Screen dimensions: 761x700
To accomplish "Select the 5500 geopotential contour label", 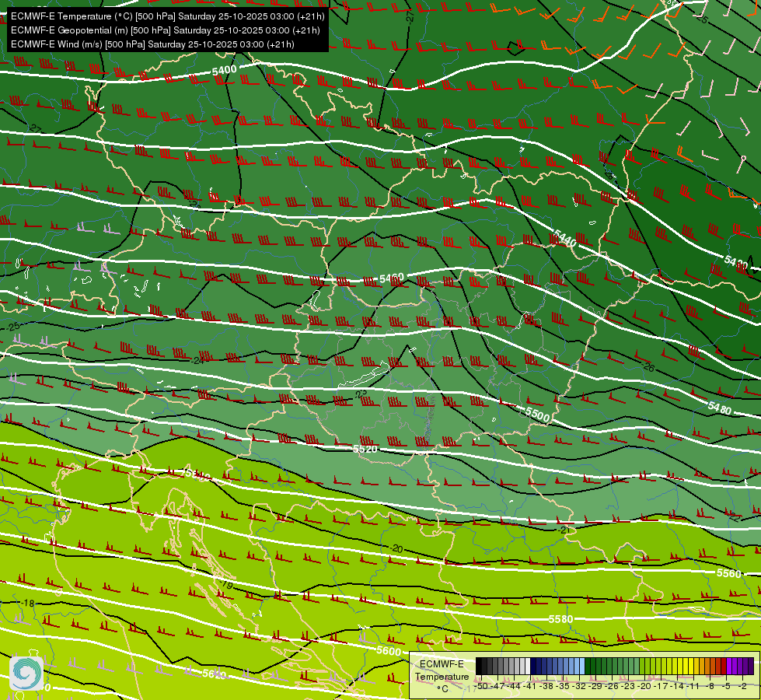I will (x=537, y=415).
